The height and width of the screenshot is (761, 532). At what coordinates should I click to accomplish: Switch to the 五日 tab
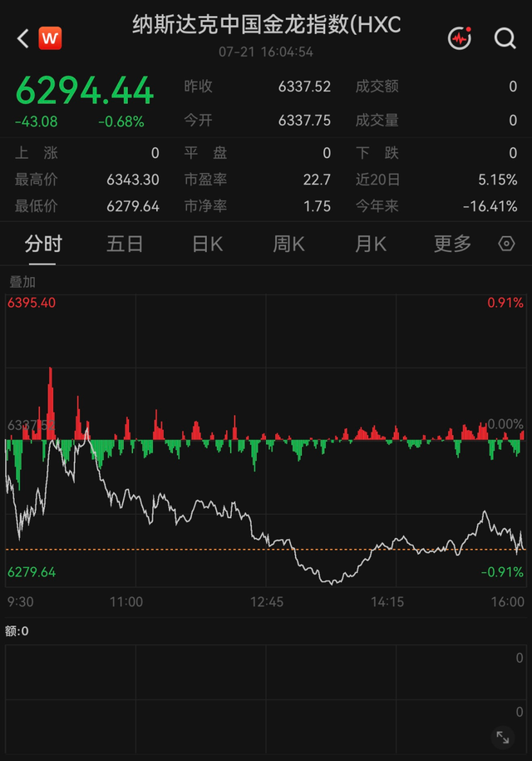pos(125,244)
